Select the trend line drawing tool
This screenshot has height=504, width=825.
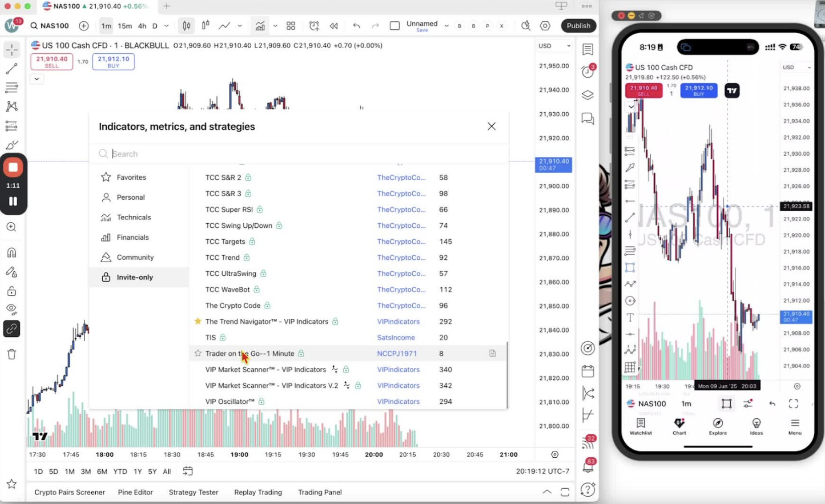pos(12,69)
